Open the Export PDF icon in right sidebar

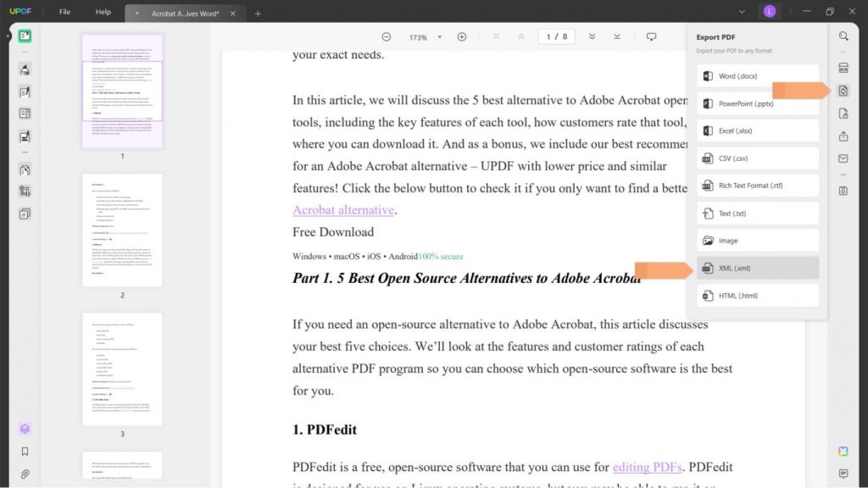(x=843, y=91)
